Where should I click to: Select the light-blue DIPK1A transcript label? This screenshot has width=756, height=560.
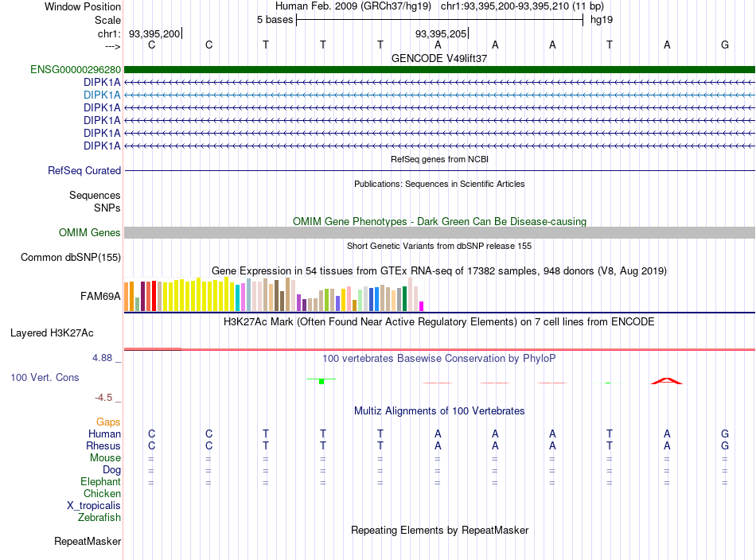coord(102,95)
